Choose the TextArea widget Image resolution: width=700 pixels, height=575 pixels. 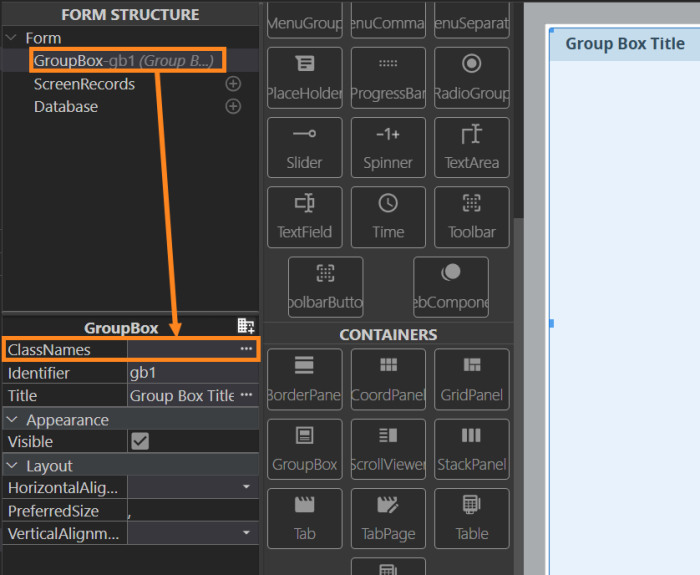[x=471, y=147]
